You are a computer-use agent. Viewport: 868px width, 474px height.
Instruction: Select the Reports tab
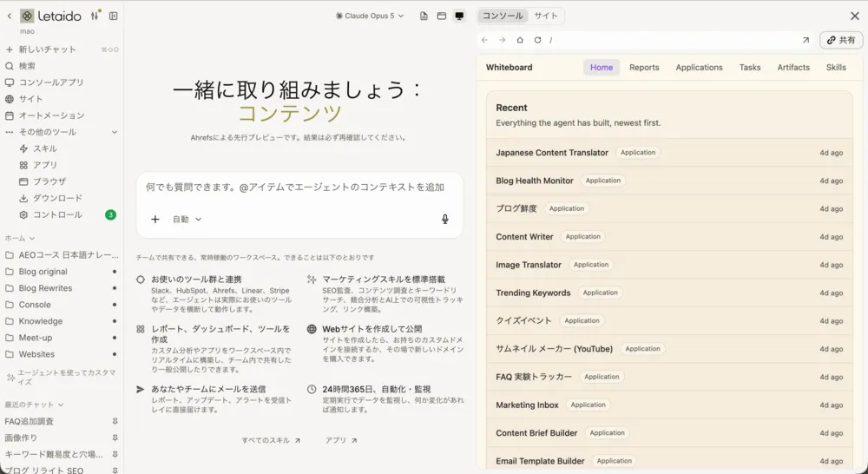click(x=644, y=68)
